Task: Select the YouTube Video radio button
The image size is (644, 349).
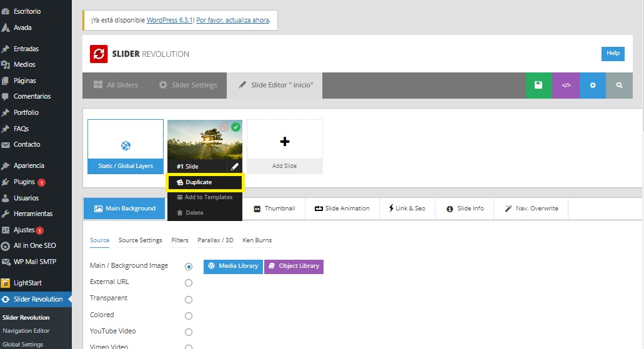Action: [x=189, y=332]
